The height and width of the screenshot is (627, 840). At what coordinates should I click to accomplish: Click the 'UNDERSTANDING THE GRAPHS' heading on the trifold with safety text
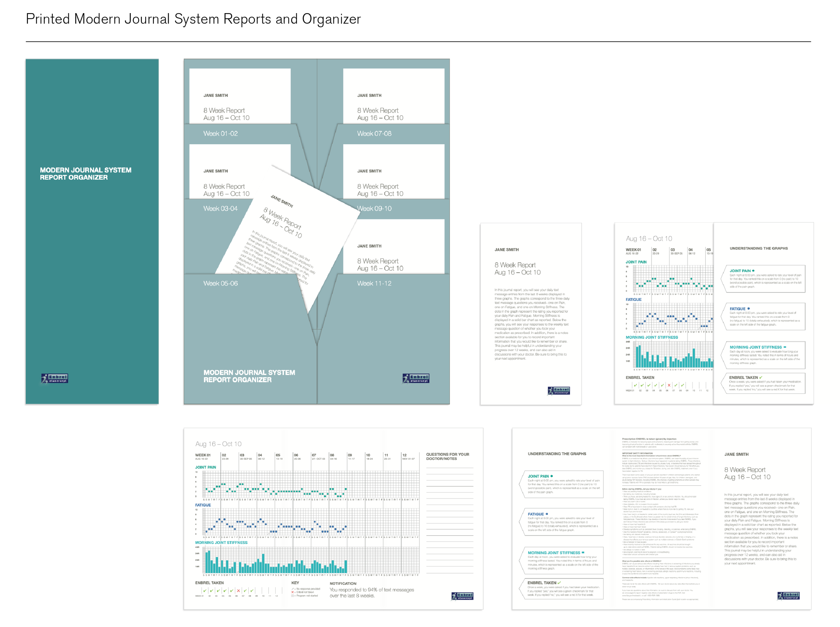(556, 454)
